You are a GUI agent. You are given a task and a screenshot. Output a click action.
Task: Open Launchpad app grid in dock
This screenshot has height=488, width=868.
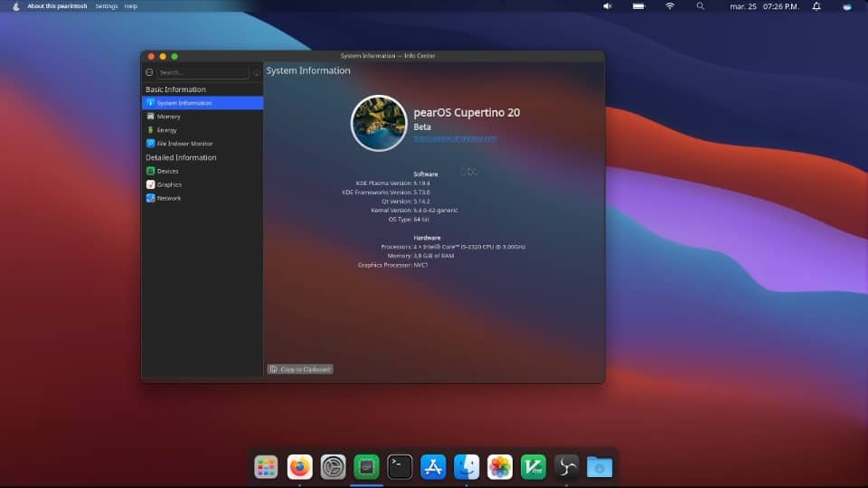tap(266, 467)
